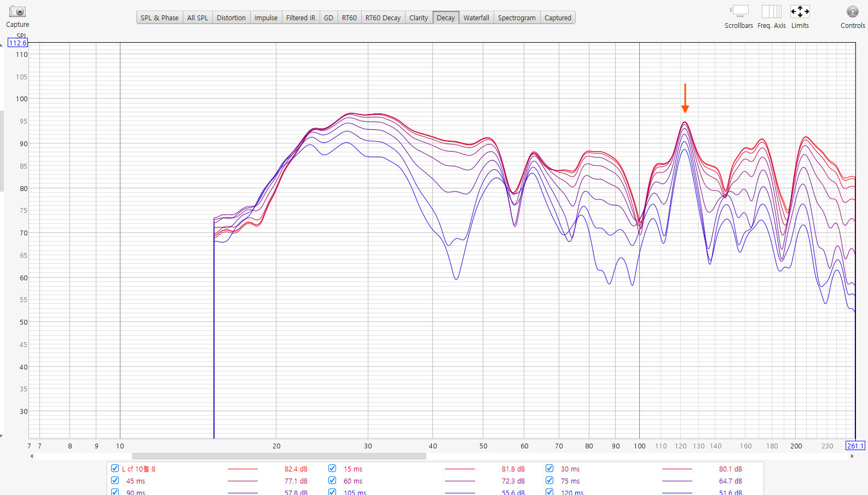
Task: Click the horizontal scrollbar left arrow
Action: click(x=32, y=456)
